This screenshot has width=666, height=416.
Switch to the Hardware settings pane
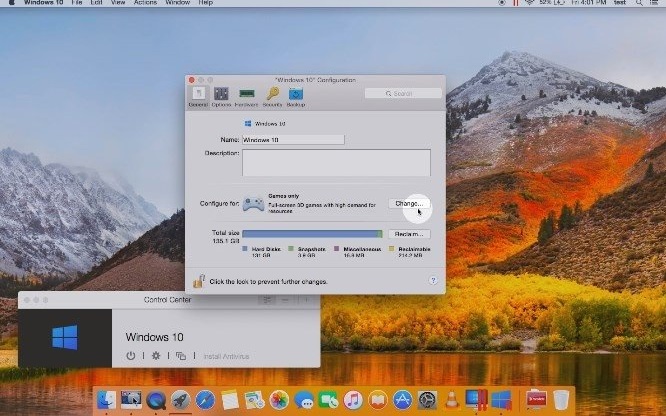(x=246, y=96)
